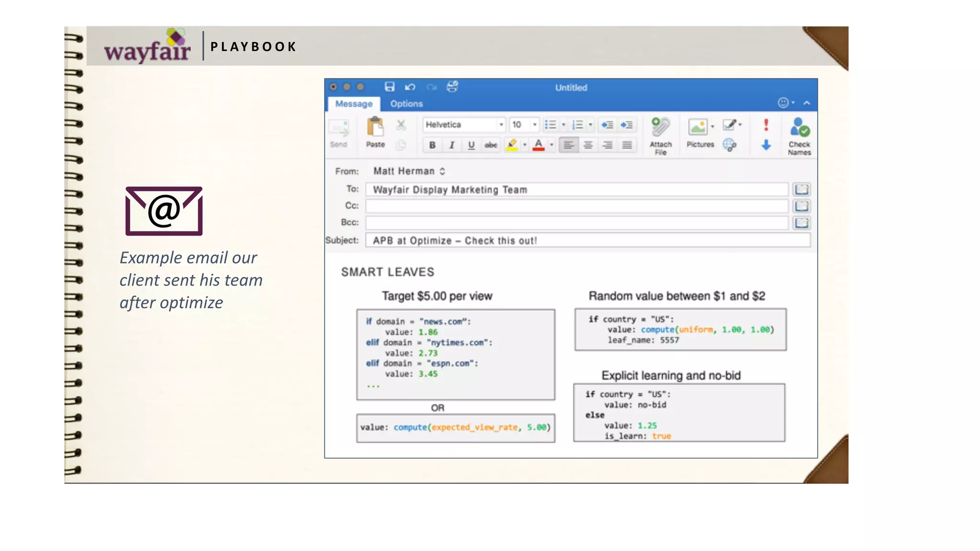Open address book for Bcc field
Screen dimensions: 980x551
(x=802, y=223)
